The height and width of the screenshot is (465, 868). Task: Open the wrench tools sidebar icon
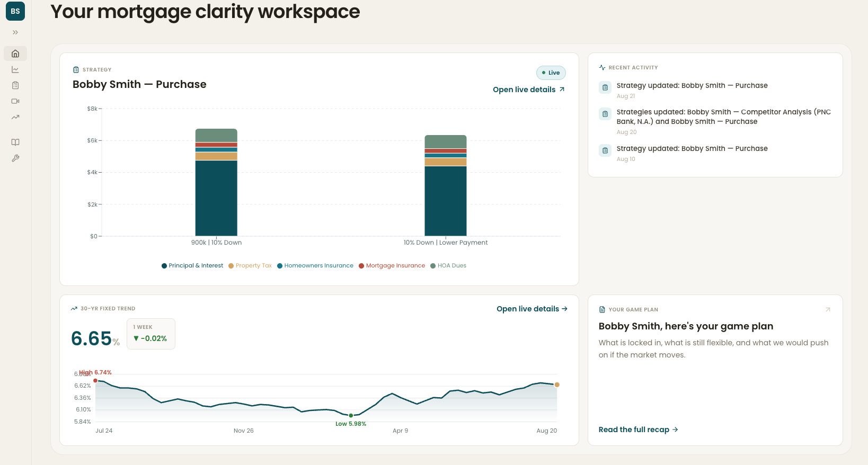pos(15,158)
